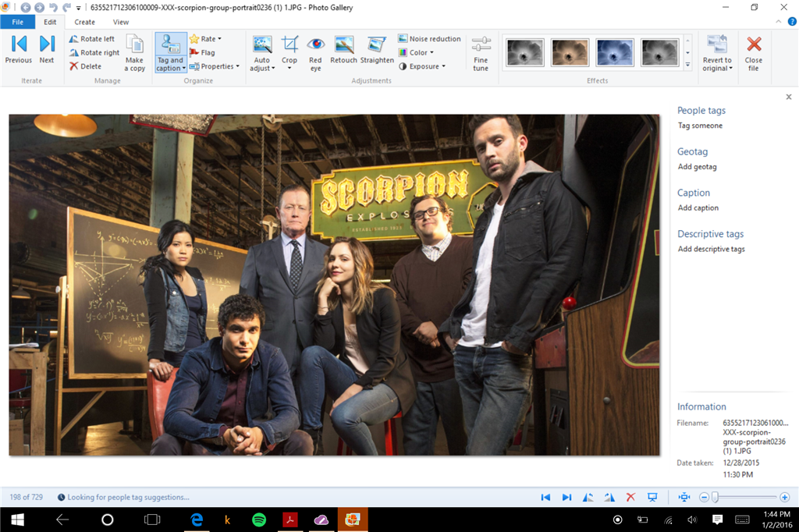The width and height of the screenshot is (799, 532).
Task: Open the Exposure dropdown
Action: tap(422, 66)
